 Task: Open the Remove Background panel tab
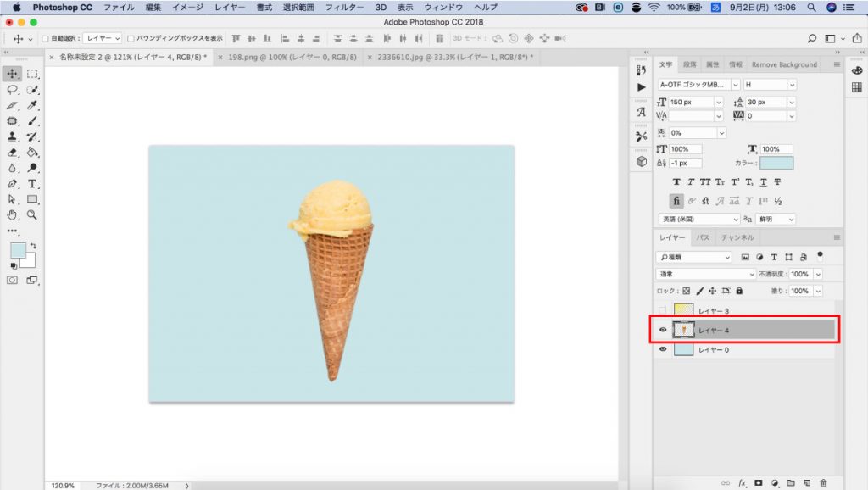(x=784, y=64)
